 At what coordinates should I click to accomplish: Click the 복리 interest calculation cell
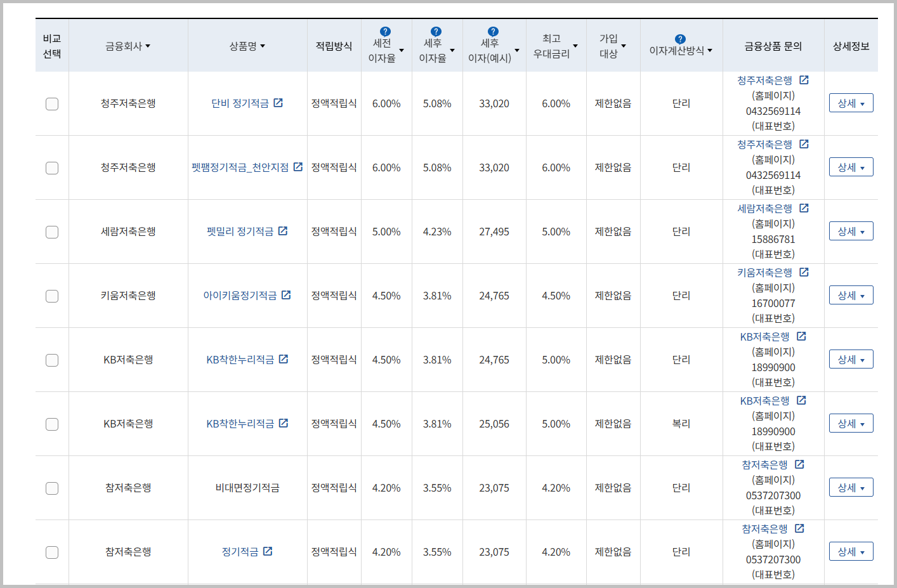(681, 424)
